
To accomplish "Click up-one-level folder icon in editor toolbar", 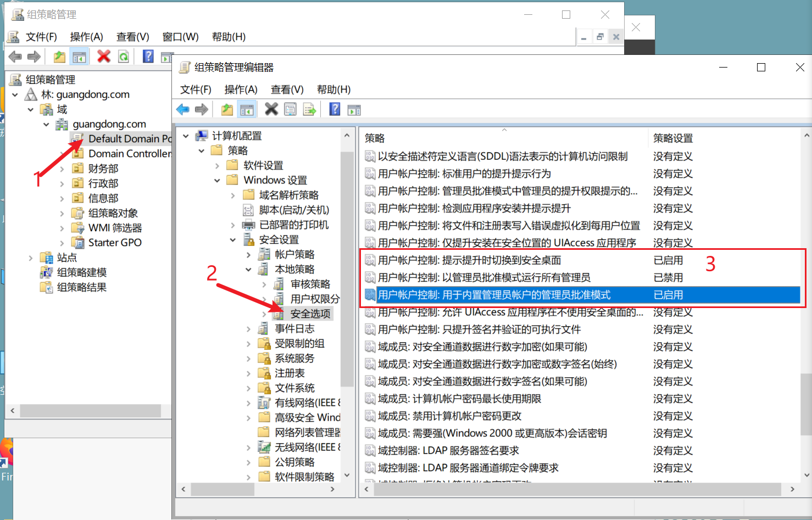I will click(227, 109).
